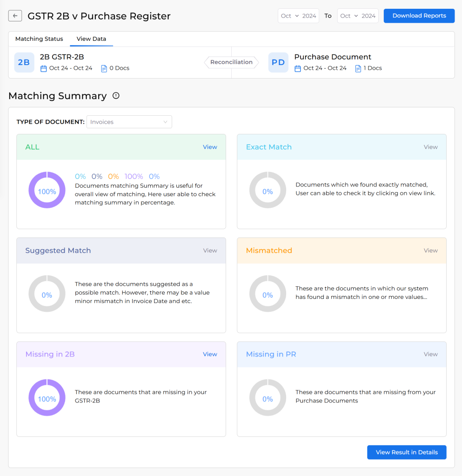Click the To year 2024 field
462x476 pixels.
pos(368,16)
